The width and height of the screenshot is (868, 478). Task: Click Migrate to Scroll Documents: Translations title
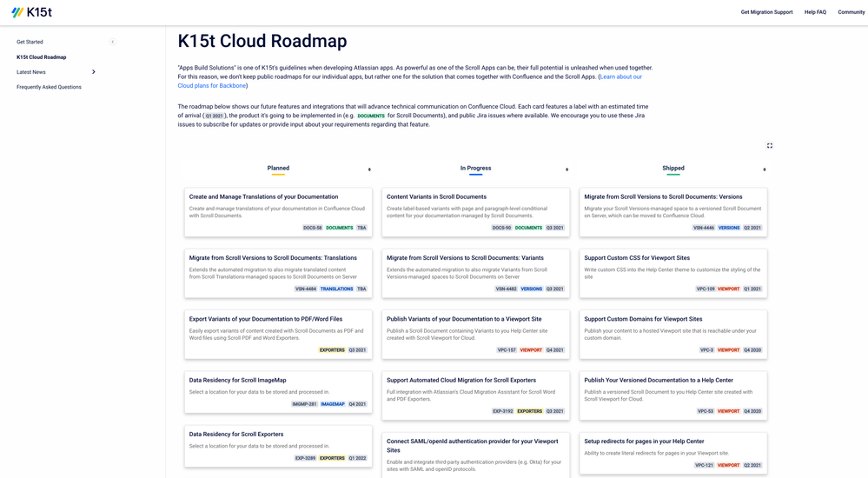(273, 258)
